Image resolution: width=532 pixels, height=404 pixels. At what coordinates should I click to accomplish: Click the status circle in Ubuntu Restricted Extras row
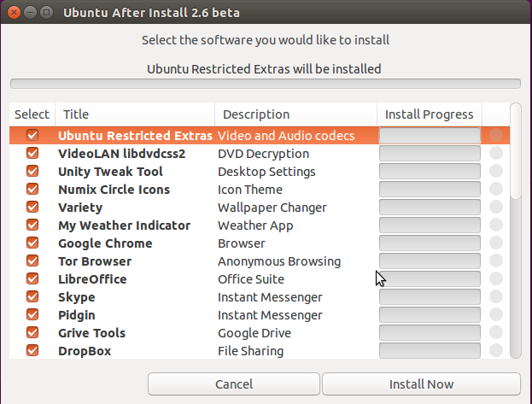point(496,135)
